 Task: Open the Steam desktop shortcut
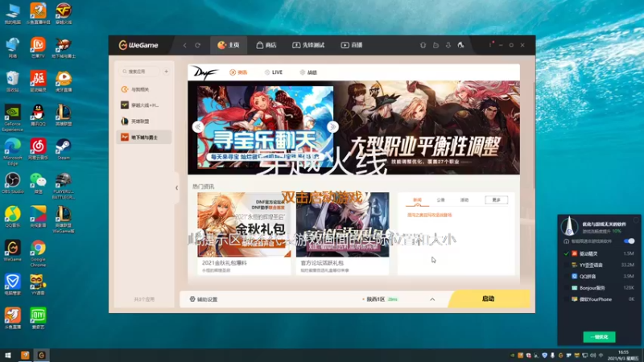(64, 150)
